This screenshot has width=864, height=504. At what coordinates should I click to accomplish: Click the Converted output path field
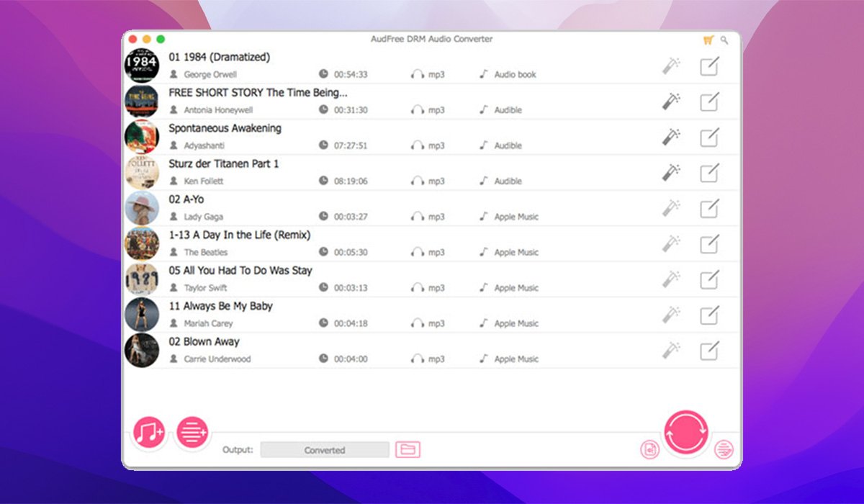[324, 450]
